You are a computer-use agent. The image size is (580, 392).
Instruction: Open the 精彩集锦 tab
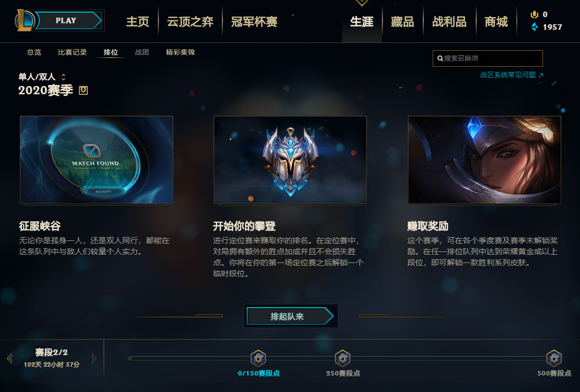coord(180,52)
